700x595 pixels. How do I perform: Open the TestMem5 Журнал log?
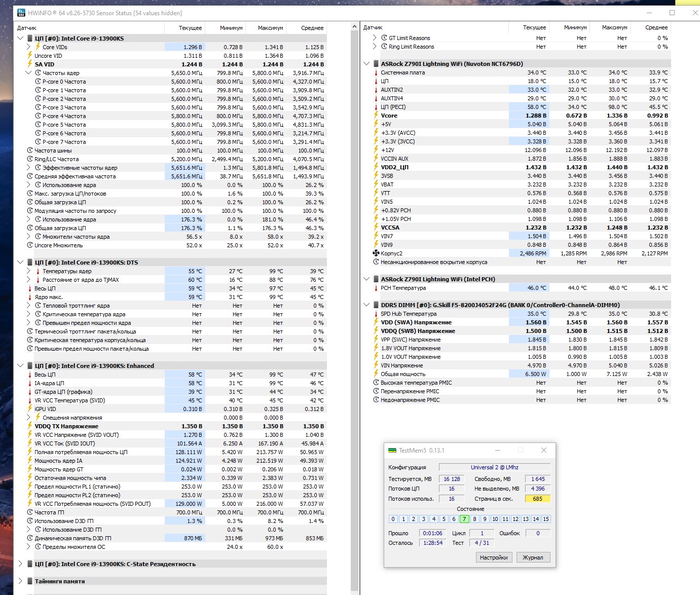pos(533,557)
